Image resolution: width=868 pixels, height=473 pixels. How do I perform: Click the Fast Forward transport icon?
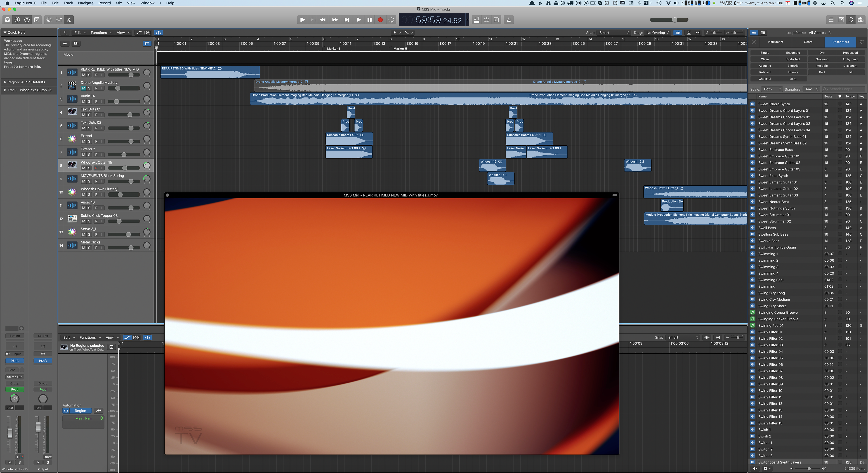tap(335, 20)
